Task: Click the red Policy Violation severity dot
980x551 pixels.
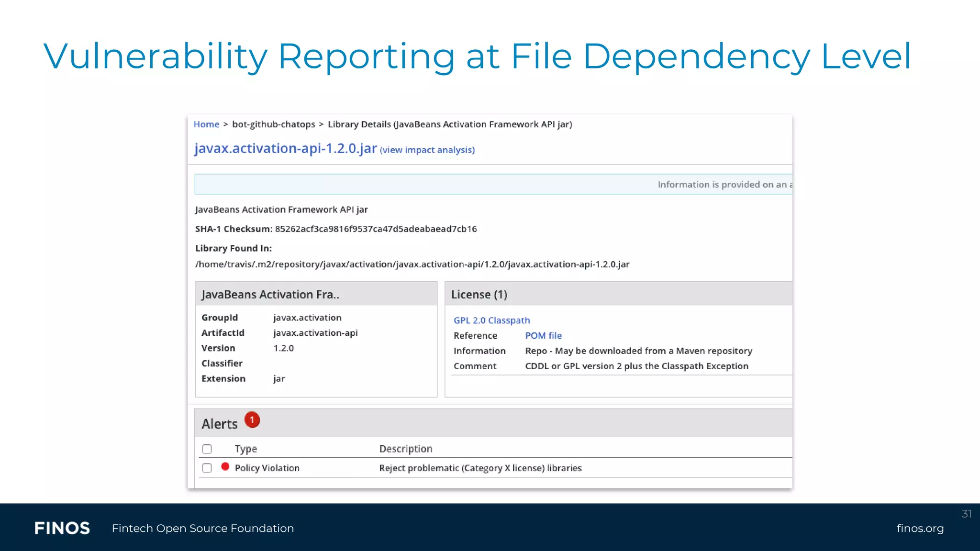Action: point(225,466)
